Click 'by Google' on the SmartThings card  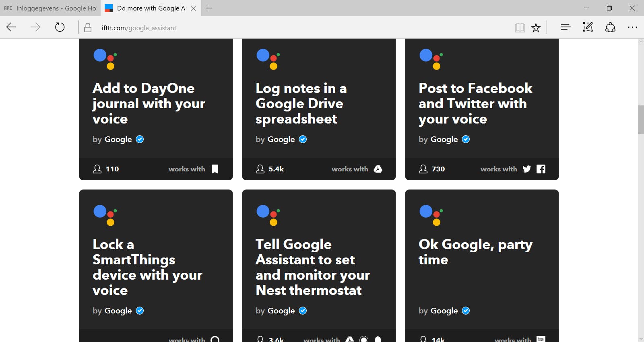tap(112, 311)
